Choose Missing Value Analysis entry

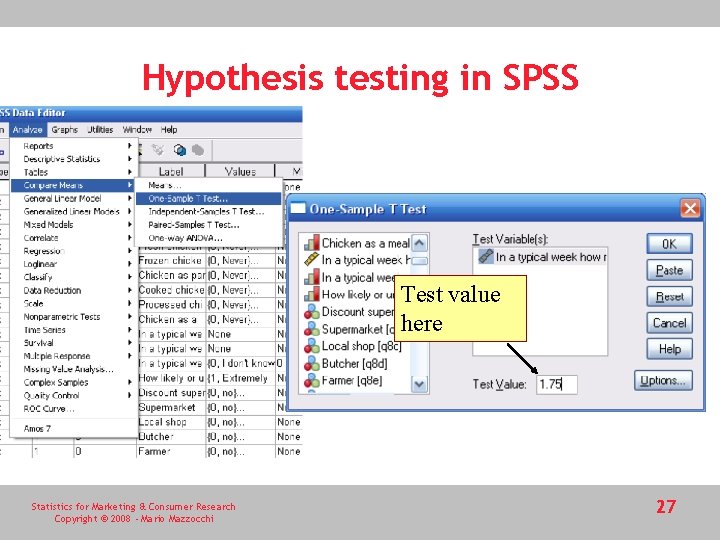tap(73, 369)
